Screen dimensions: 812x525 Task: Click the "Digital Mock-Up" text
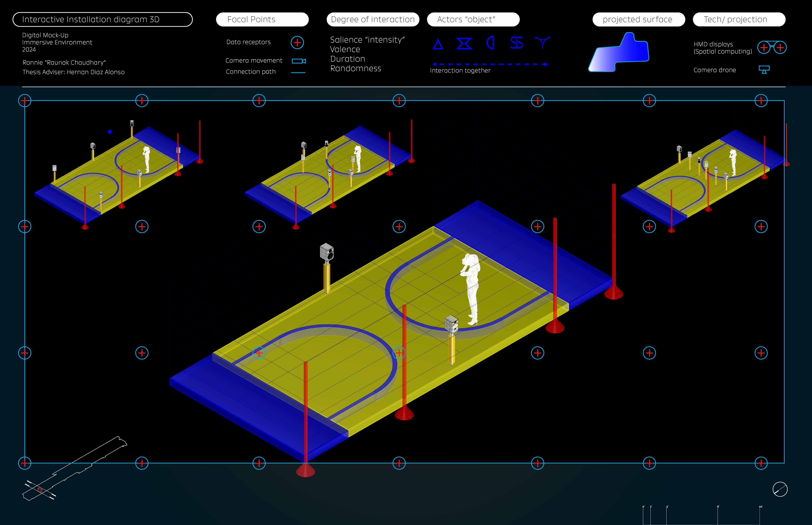45,35
